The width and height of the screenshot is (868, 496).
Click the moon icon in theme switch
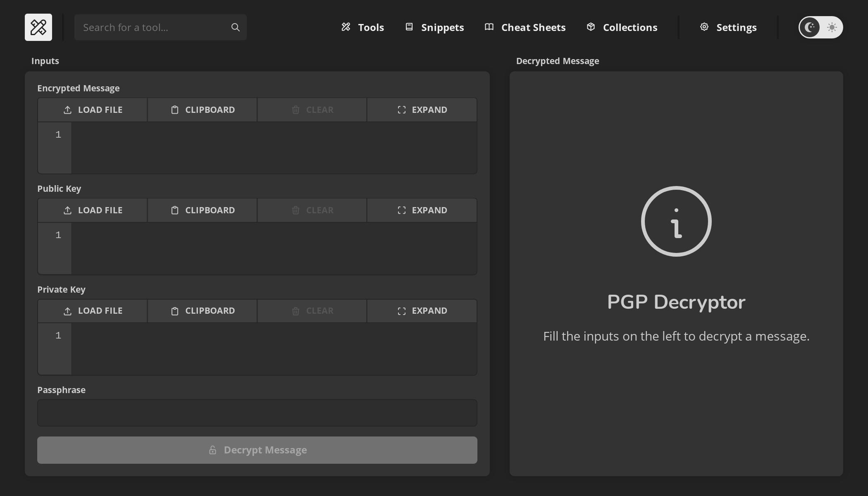(809, 27)
